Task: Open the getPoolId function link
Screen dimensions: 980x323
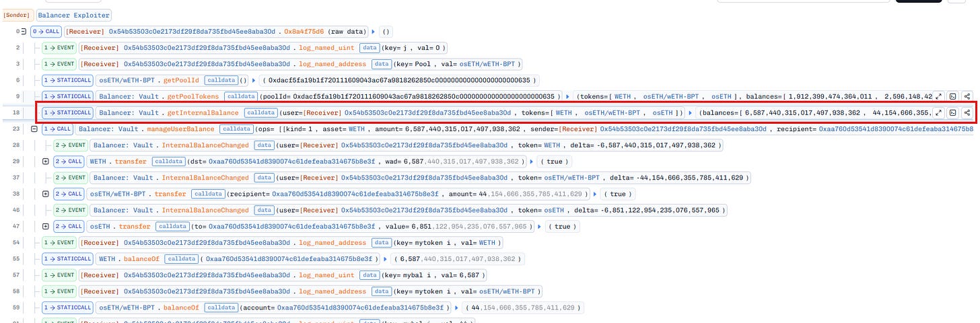Action: [183, 80]
